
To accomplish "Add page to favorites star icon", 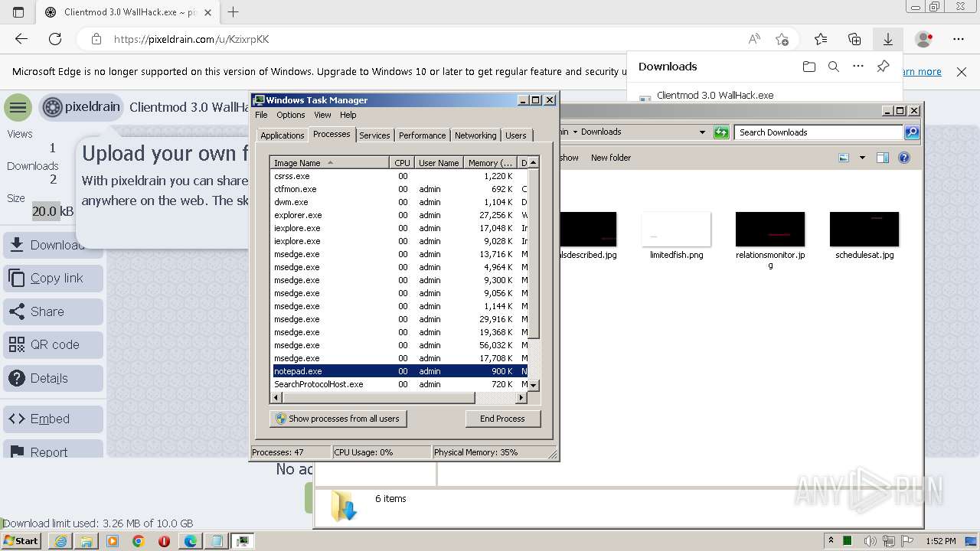I will coord(782,39).
